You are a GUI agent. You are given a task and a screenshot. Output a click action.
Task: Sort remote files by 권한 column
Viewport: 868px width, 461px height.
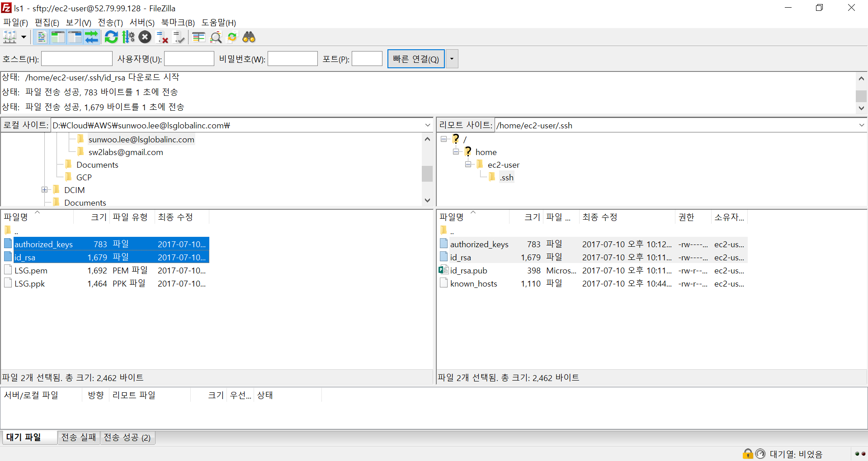point(693,217)
